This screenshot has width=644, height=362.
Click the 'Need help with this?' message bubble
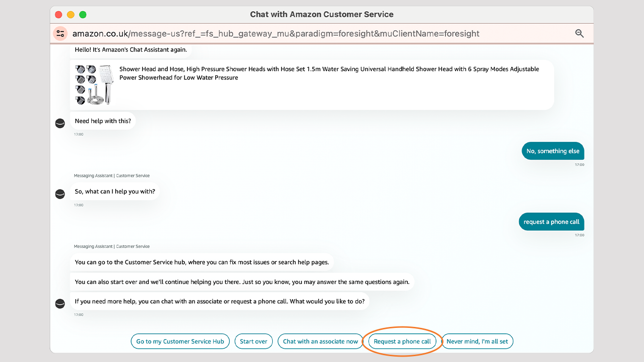(x=103, y=121)
